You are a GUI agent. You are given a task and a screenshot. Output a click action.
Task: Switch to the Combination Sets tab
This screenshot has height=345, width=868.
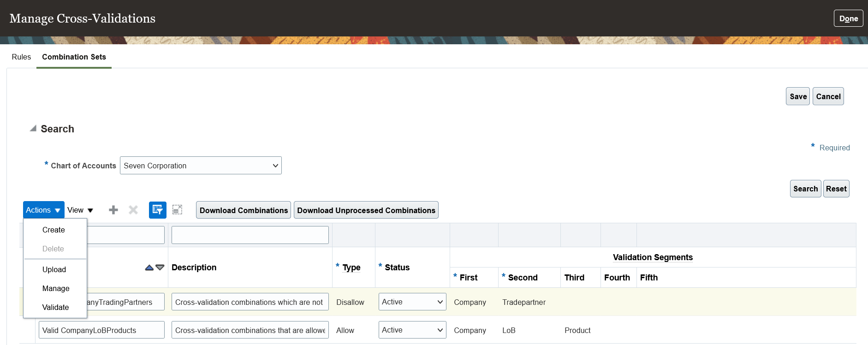point(74,57)
